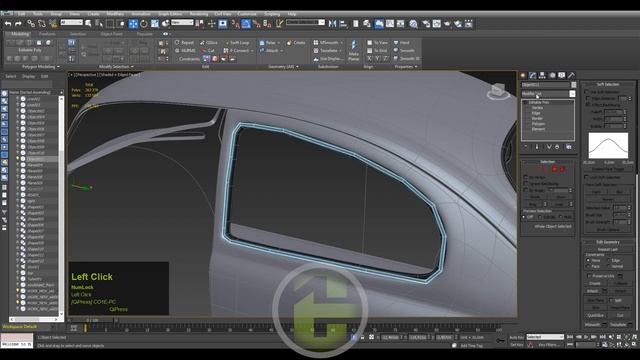Image resolution: width=640 pixels, height=360 pixels.
Task: Click the time slider on the timeline
Action: (x=93, y=320)
